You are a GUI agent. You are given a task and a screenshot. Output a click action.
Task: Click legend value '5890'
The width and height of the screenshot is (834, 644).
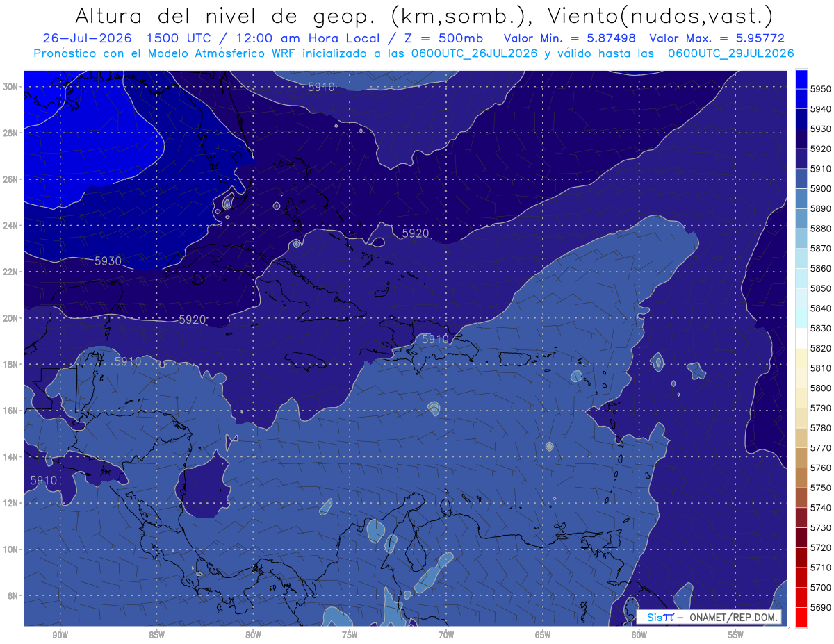pyautogui.click(x=820, y=208)
